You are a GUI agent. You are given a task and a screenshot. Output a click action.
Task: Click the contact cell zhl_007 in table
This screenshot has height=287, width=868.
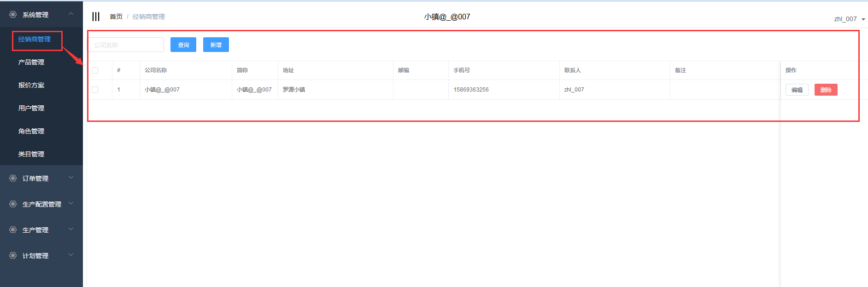tap(574, 90)
